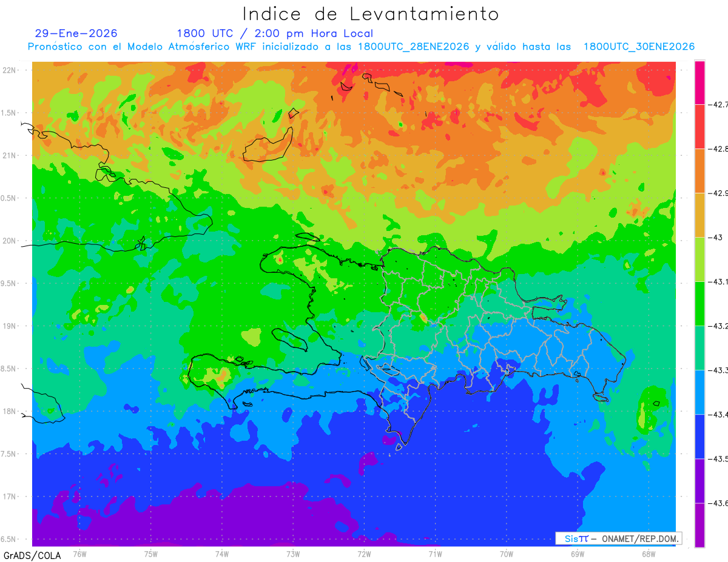Click the '1800UTC_30ENE2026' valid-until timestamp

point(639,47)
